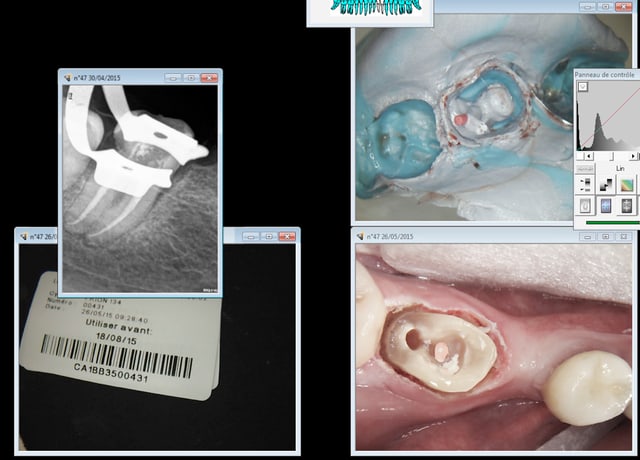Maximize the X-ray window dated 30/04/2015
Image resolution: width=640 pixels, height=460 pixels.
190,77
